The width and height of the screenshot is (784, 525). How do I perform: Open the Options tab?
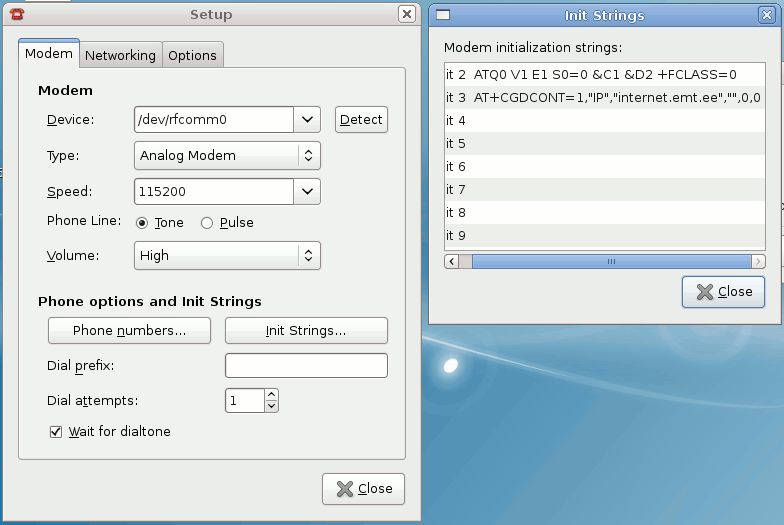point(192,55)
